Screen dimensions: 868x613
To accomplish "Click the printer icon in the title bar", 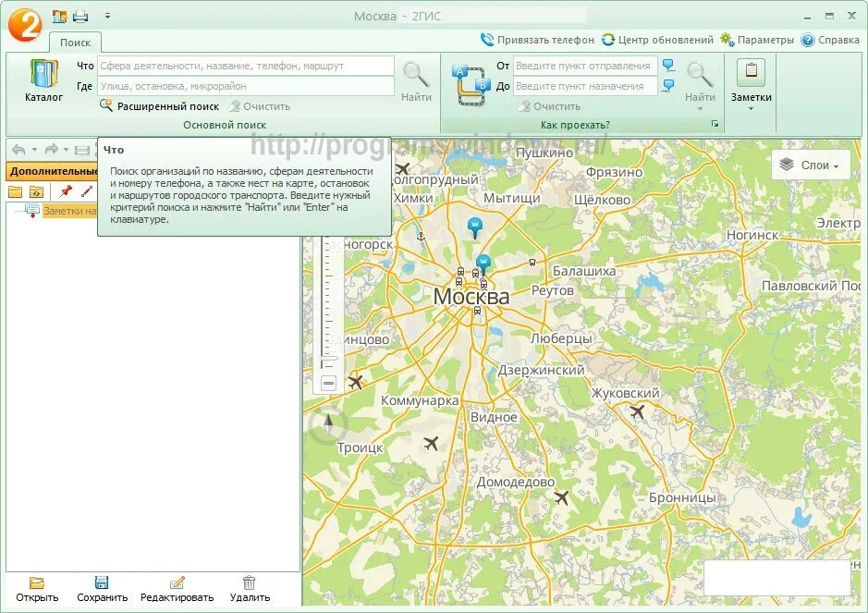I will click(80, 17).
